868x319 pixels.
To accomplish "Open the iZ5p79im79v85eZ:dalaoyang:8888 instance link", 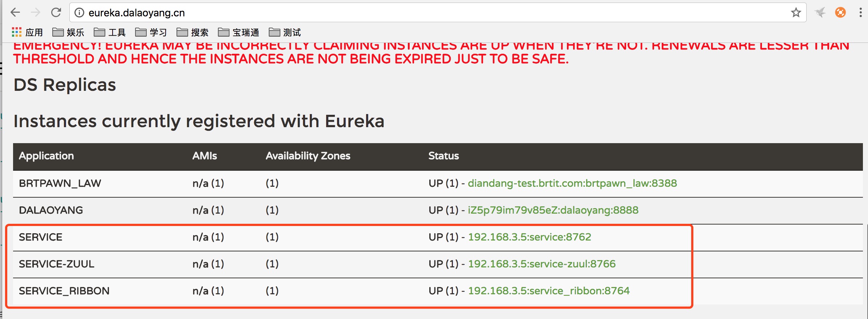I will coord(553,210).
